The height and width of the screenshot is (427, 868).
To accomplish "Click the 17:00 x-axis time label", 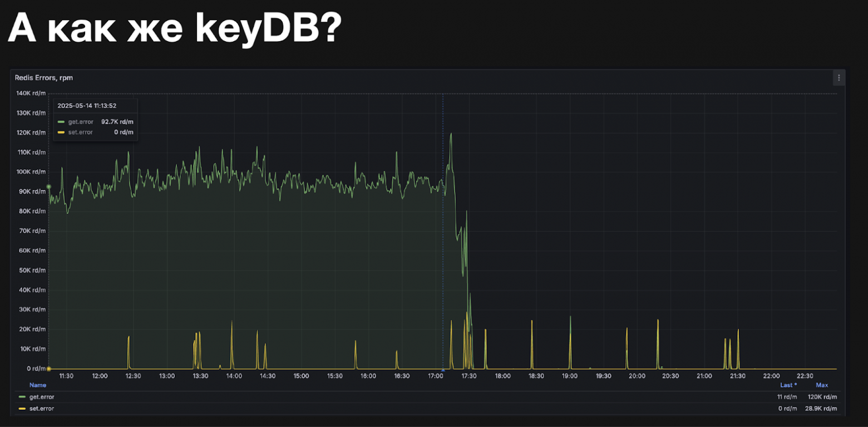I will [435, 376].
